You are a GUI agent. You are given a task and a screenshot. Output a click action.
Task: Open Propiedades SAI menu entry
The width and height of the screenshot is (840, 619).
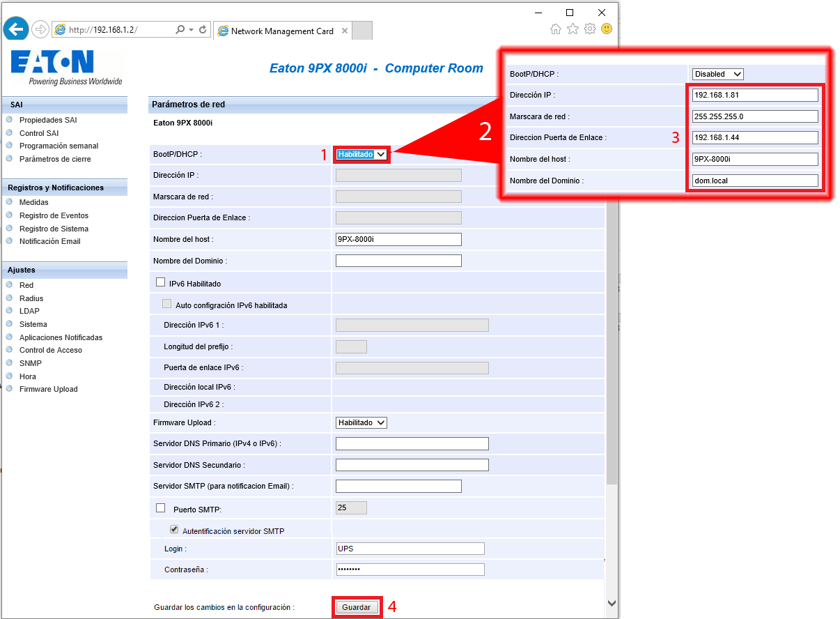pyautogui.click(x=48, y=120)
